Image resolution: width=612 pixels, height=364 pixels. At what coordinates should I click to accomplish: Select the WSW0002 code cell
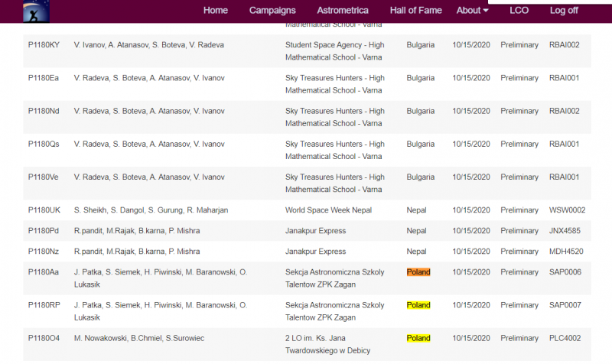pos(566,210)
